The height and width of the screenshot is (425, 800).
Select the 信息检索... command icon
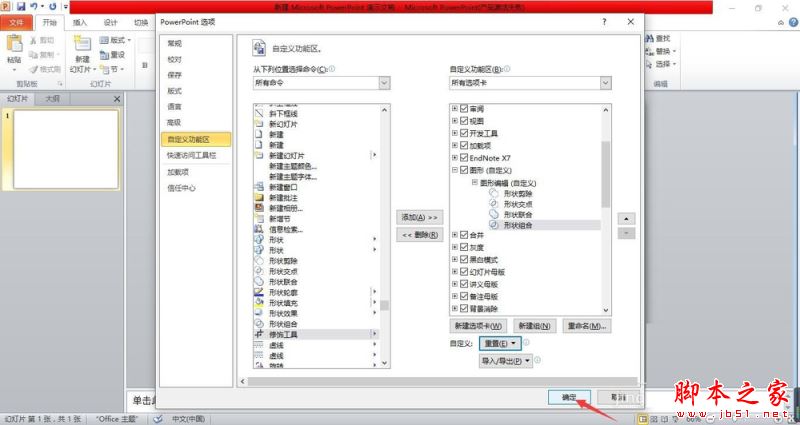(259, 229)
